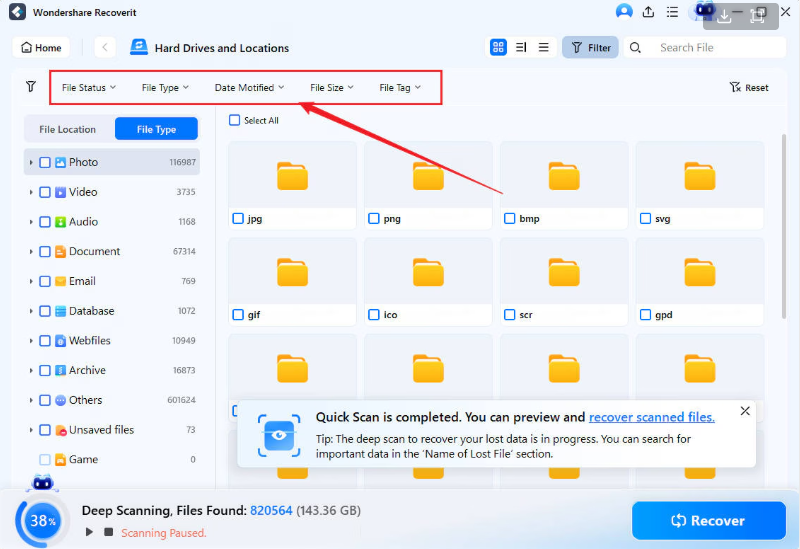Check the jpg folder checkbox
The height and width of the screenshot is (549, 800).
(238, 218)
